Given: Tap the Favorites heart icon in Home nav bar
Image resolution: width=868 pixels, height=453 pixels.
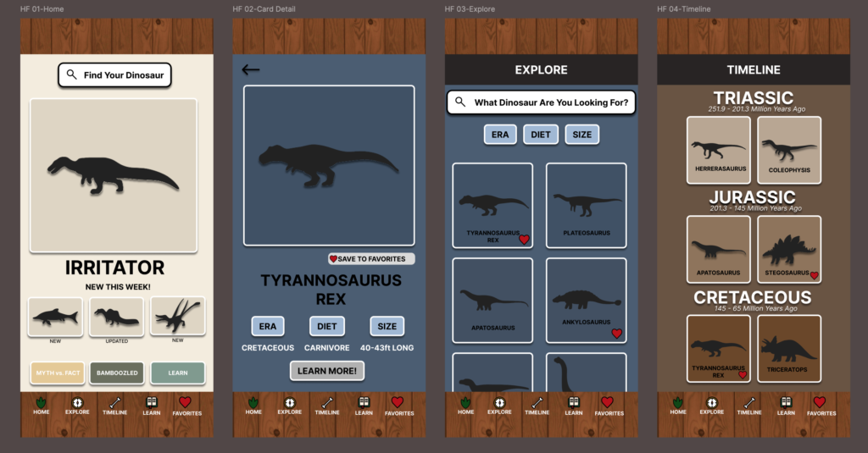Looking at the screenshot, I should point(186,402).
